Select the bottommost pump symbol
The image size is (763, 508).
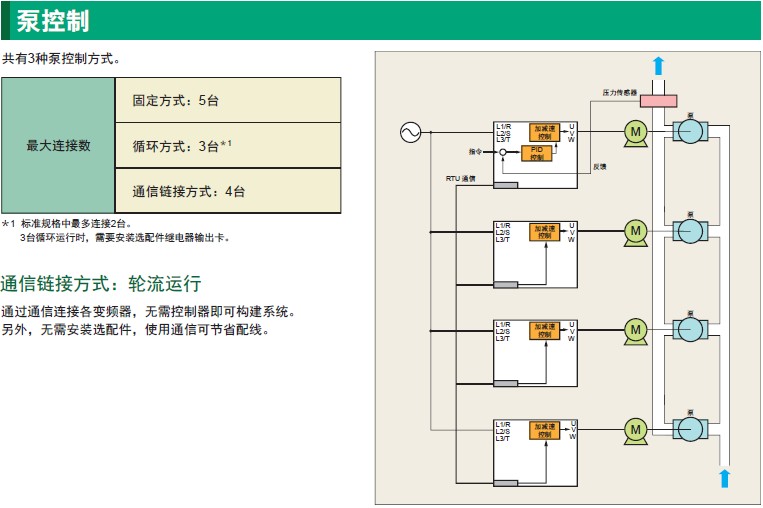[690, 429]
